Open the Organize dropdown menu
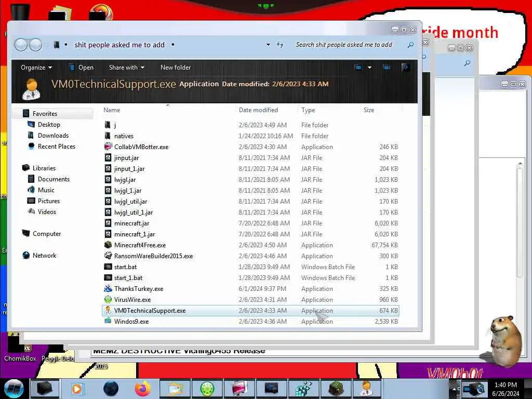The height and width of the screenshot is (399, 532). 36,67
